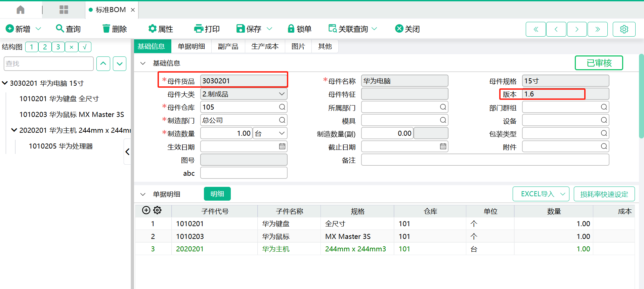Go to next record button
This screenshot has height=289, width=644.
(577, 29)
